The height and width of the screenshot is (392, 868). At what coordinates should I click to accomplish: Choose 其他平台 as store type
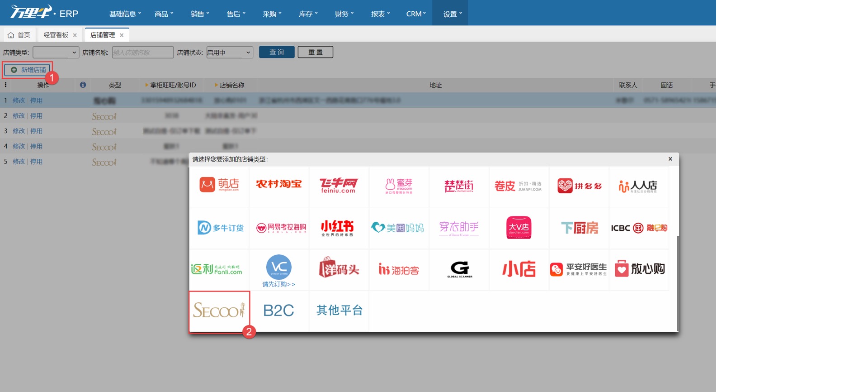click(x=339, y=311)
